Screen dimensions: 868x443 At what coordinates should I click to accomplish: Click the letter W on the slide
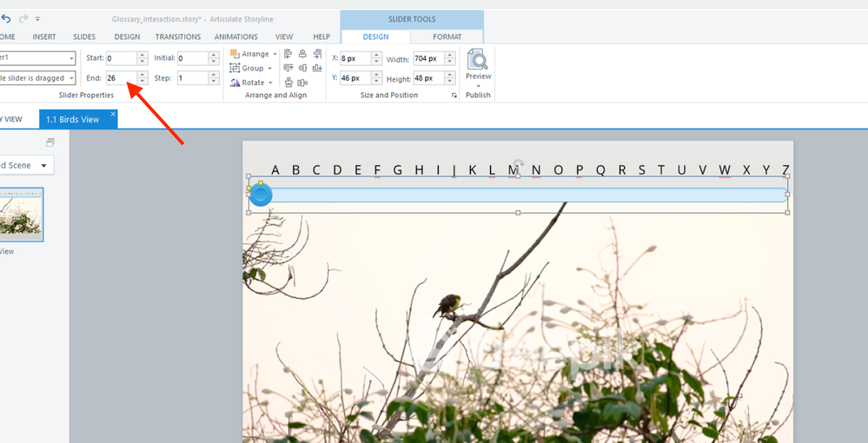(x=725, y=170)
